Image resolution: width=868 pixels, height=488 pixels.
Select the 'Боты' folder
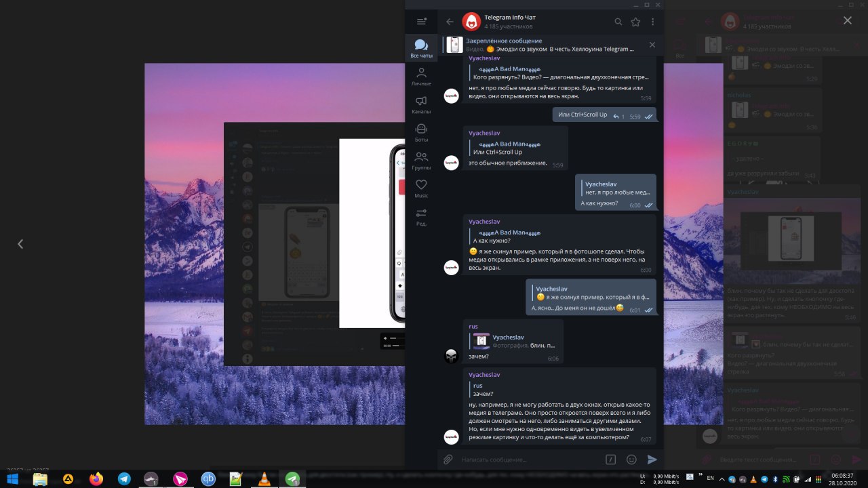[421, 132]
